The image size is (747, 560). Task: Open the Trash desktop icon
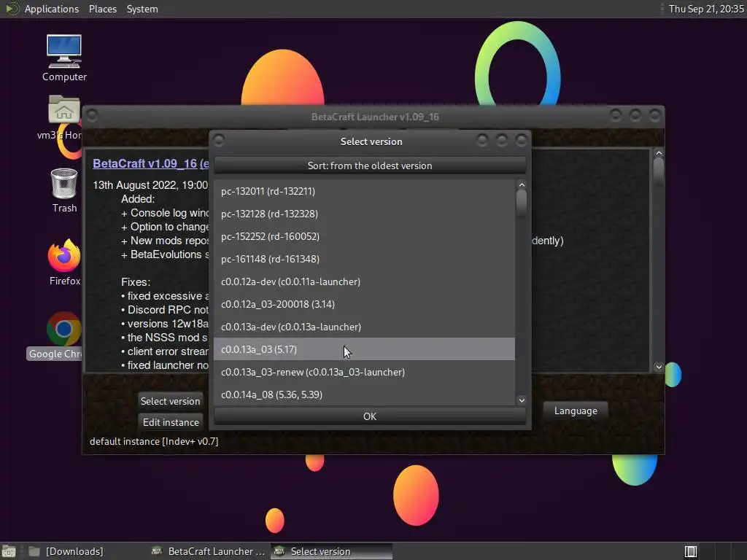64,190
